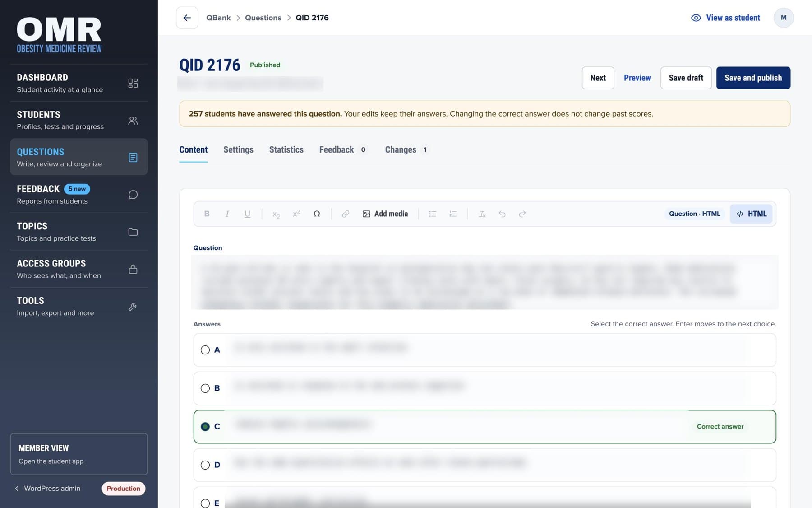The width and height of the screenshot is (812, 508).
Task: Select answer E as correct
Action: (205, 503)
